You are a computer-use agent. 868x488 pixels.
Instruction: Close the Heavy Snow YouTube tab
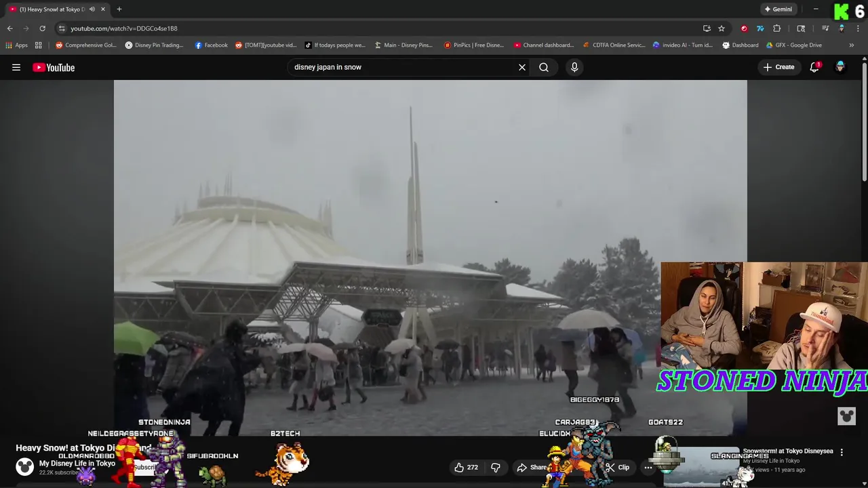103,9
